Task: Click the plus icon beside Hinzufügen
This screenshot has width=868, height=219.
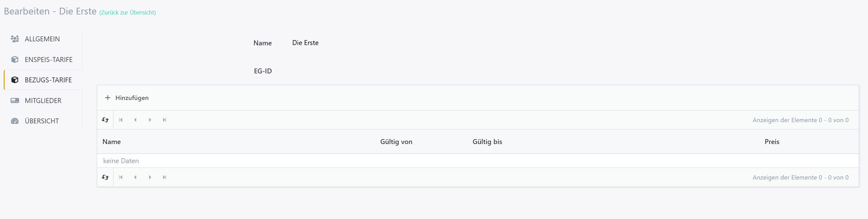Action: point(107,98)
